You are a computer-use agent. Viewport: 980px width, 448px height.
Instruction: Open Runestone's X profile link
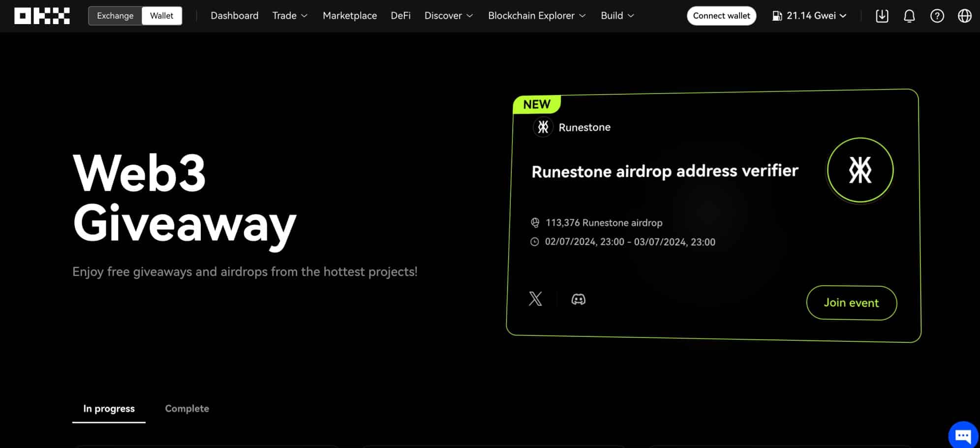tap(535, 299)
